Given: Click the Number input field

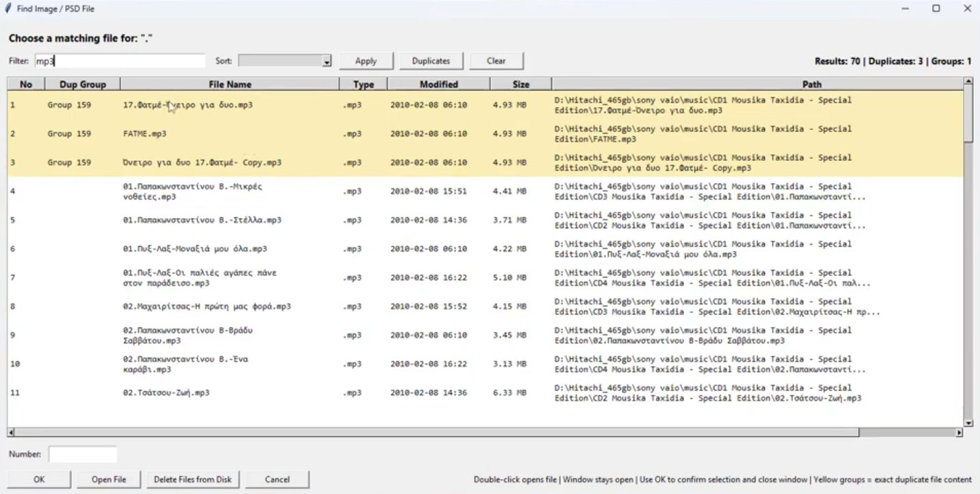Looking at the screenshot, I should [82, 454].
